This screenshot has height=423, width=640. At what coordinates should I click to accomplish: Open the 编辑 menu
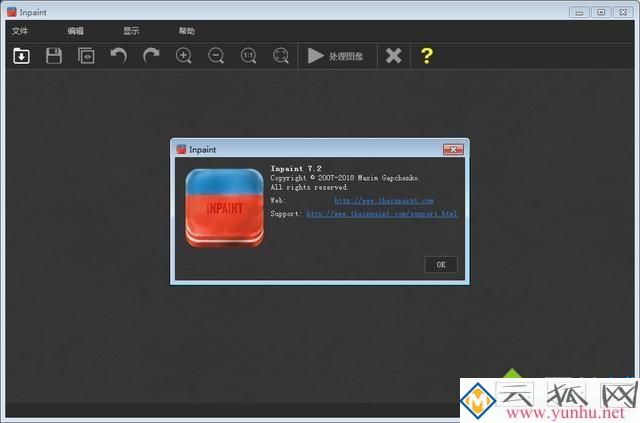click(76, 31)
